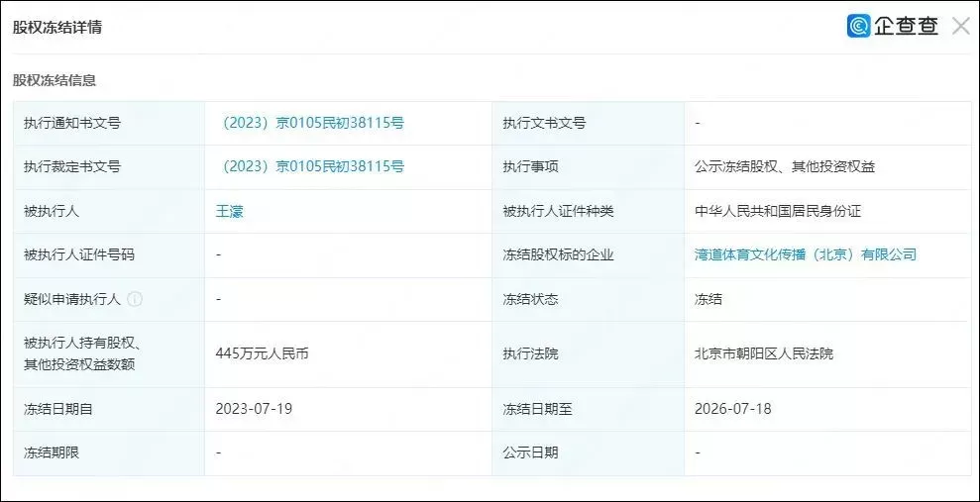Open the 被执行人 王濛 profile link
980x502 pixels.
click(229, 211)
